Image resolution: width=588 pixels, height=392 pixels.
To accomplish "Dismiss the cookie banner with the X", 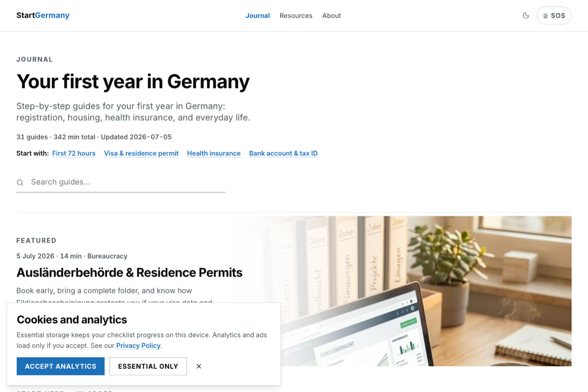I will (199, 366).
